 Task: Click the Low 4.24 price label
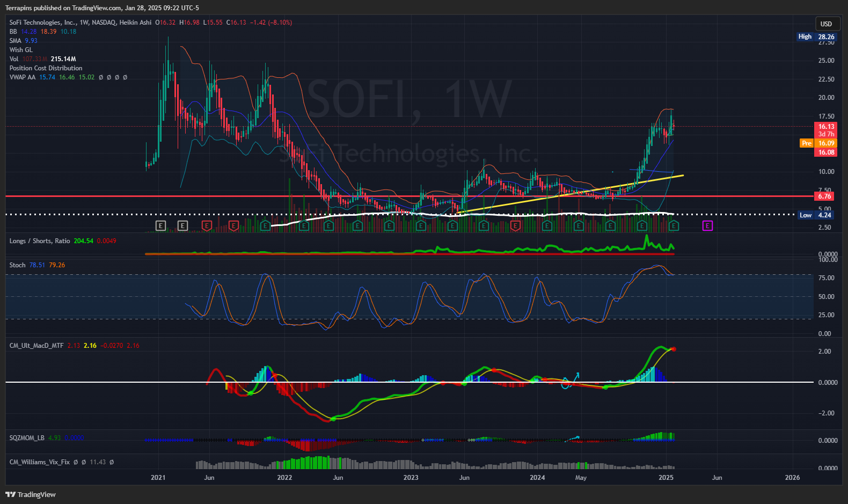point(816,215)
